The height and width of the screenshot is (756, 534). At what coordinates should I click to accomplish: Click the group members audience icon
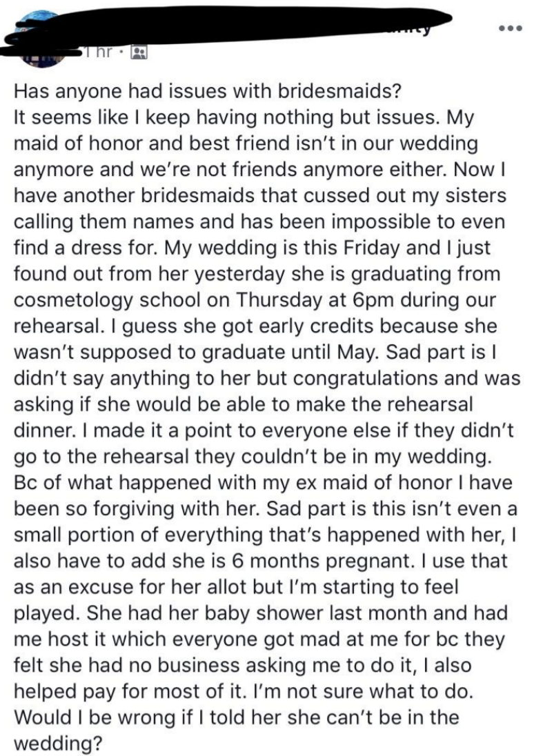(x=137, y=51)
